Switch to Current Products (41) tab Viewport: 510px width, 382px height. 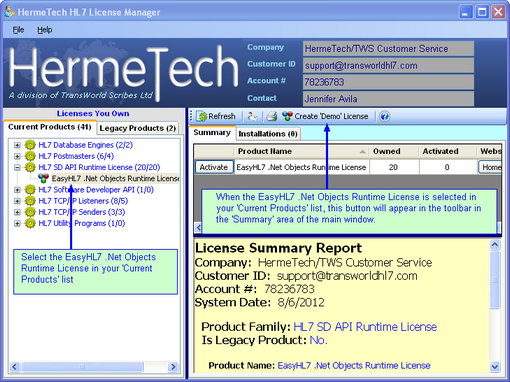[x=50, y=127]
